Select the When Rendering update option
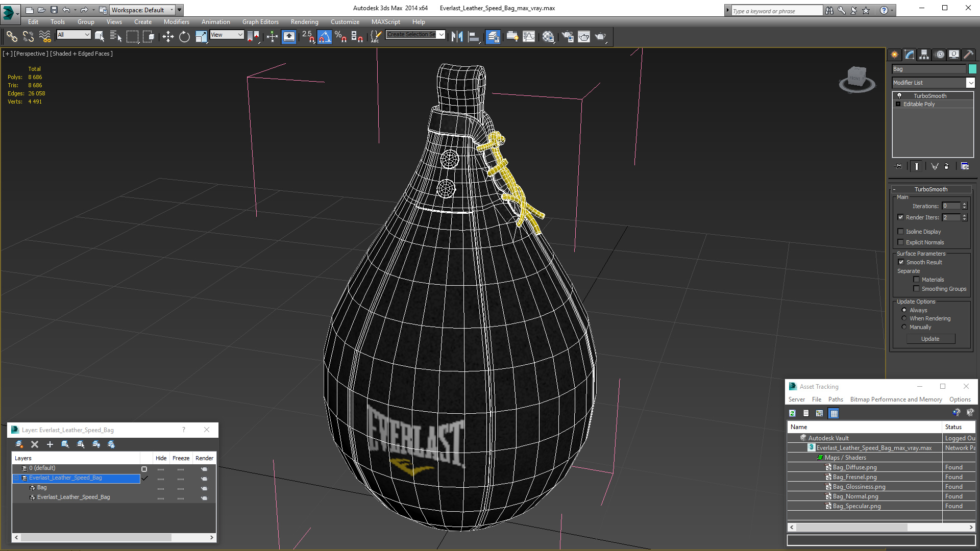Screen dimensions: 980x551 click(904, 318)
